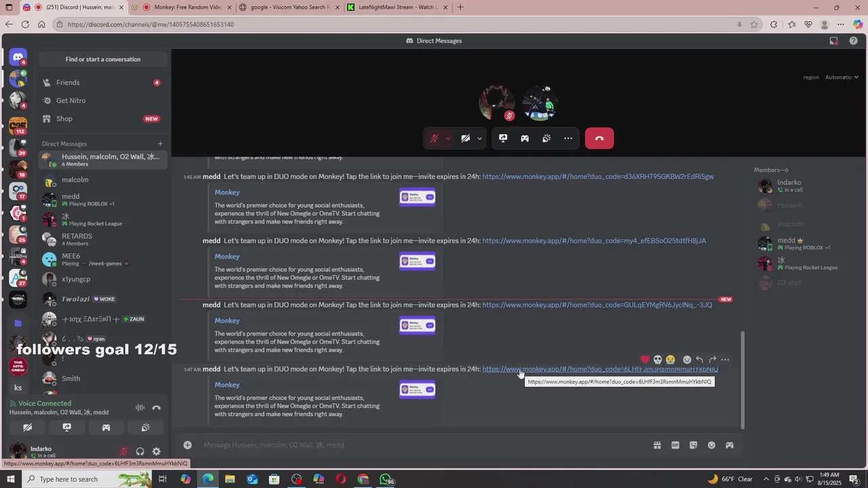Open Discord home direct messages icon

click(x=18, y=58)
